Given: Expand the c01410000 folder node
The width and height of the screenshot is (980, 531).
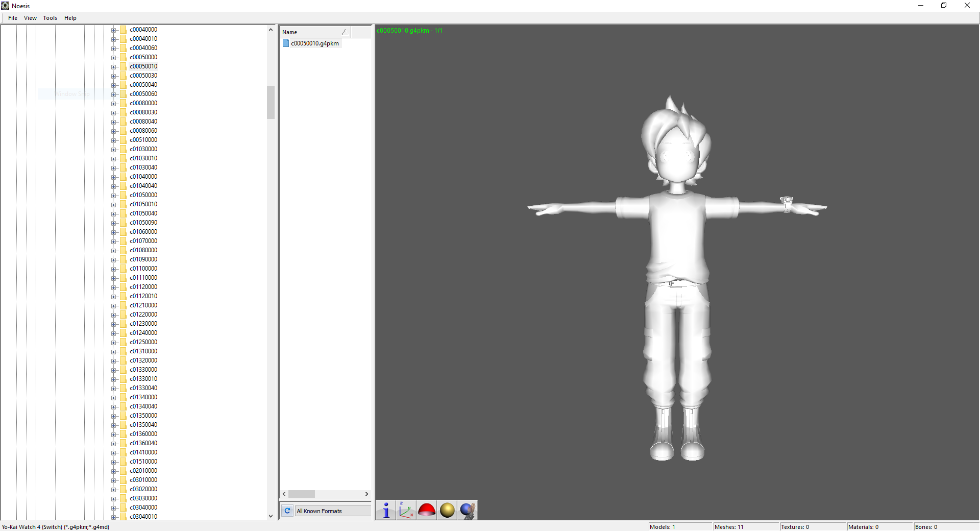Looking at the screenshot, I should (113, 453).
